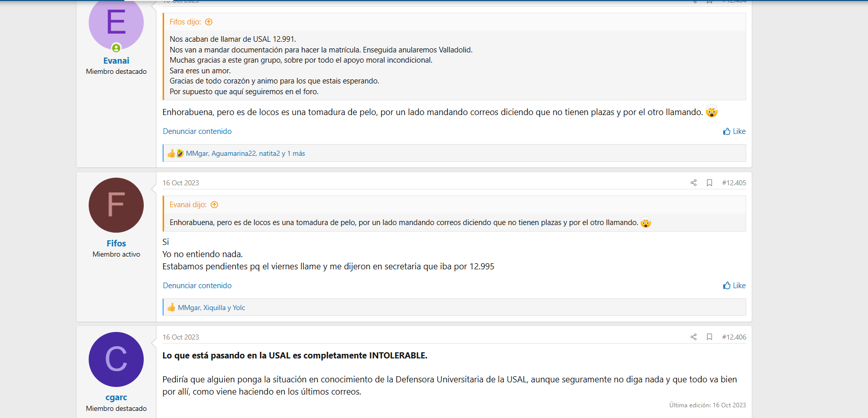Select the shocked emoji inside the quoted Evanai text
Image resolution: width=868 pixels, height=418 pixels.
click(646, 222)
